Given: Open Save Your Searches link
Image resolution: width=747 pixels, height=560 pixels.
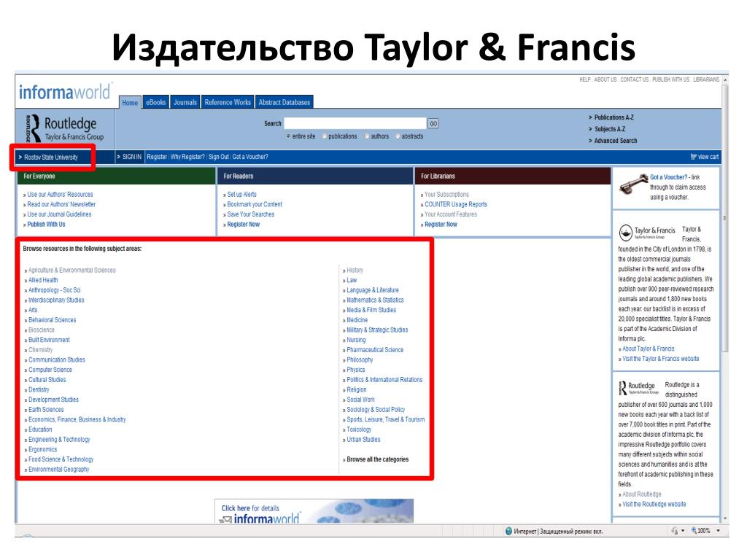Looking at the screenshot, I should (251, 214).
